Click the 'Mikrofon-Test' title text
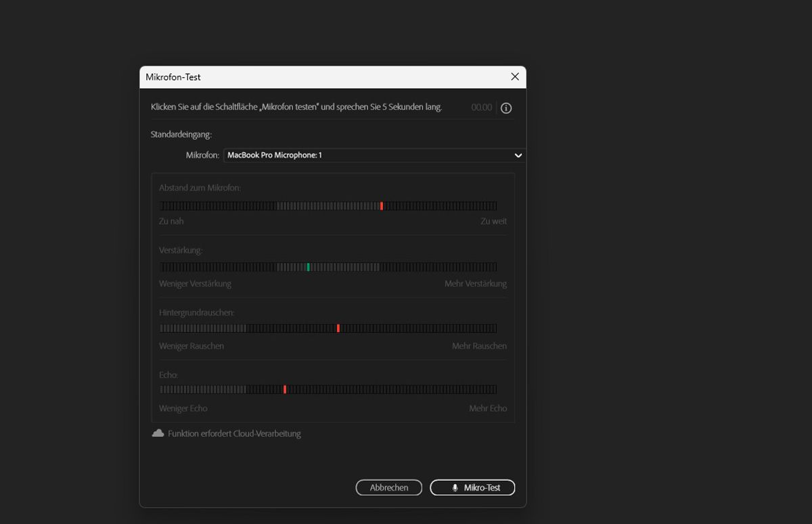Viewport: 812px width, 524px height. [173, 77]
